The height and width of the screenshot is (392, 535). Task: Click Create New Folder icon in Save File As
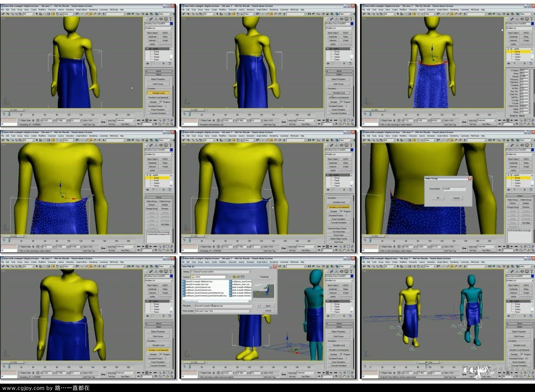[x=238, y=277]
